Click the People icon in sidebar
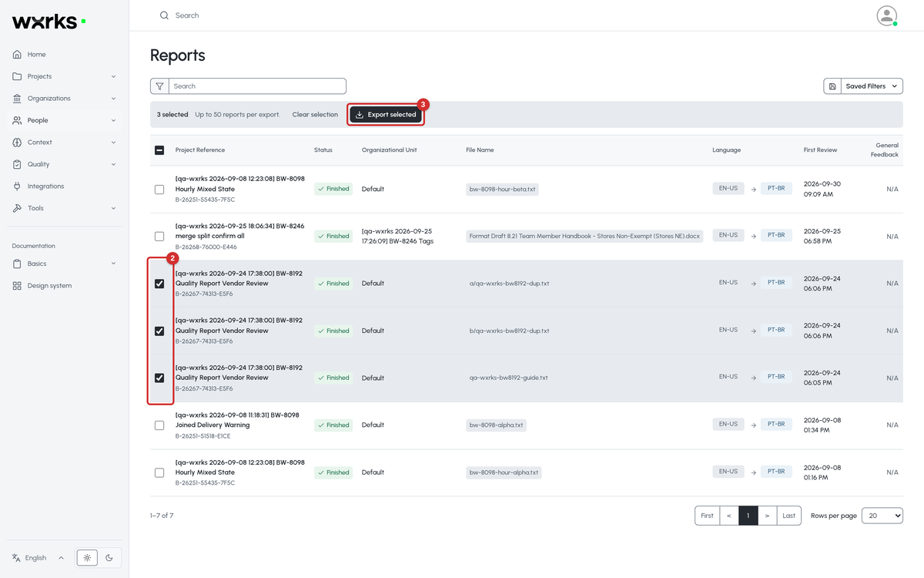Viewport: 924px width, 578px height. coord(18,120)
